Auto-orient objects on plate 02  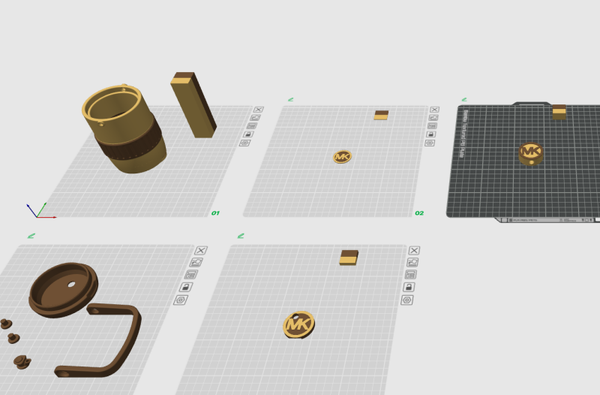click(433, 118)
